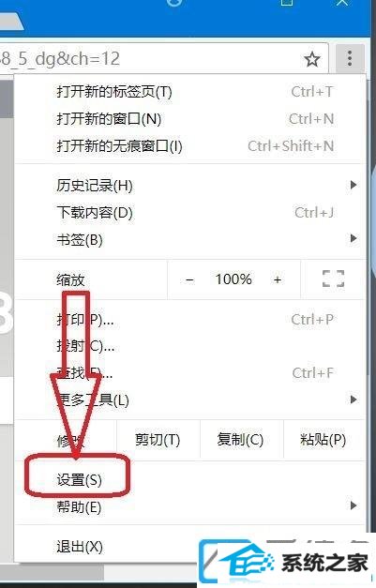Bookmark this page with the star icon

[x=312, y=59]
